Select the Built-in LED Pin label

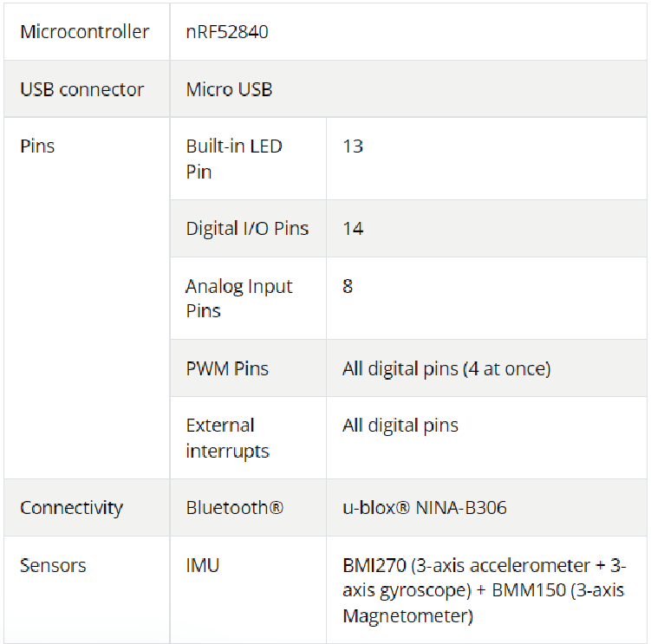click(234, 159)
